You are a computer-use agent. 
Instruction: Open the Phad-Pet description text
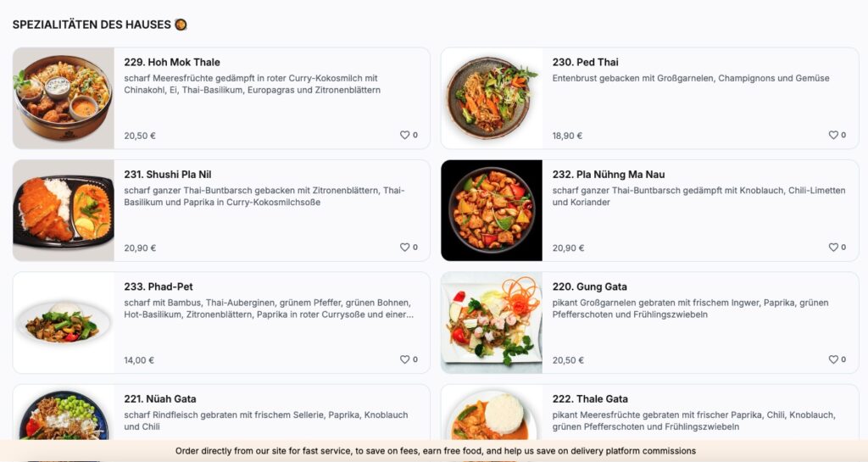tap(269, 309)
